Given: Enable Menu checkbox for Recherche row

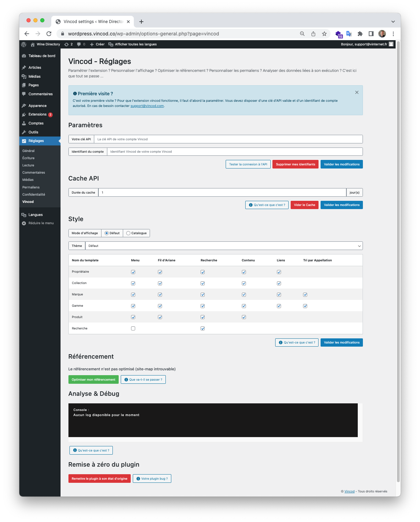Looking at the screenshot, I should [x=133, y=328].
